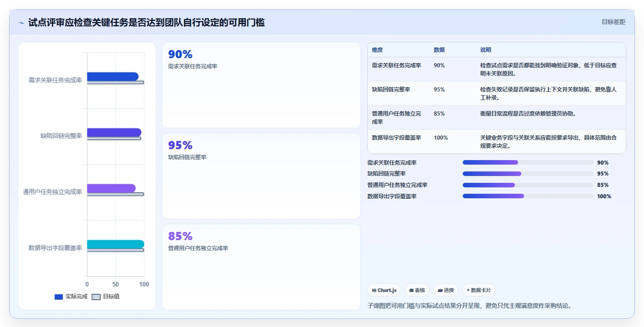Viewport: 644px width, 327px height.
Task: Click the 90% value in the table
Action: [x=439, y=65]
